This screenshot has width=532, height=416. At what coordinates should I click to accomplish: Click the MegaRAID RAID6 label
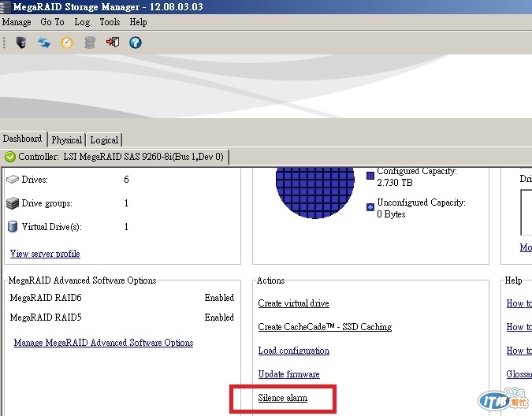click(x=46, y=298)
